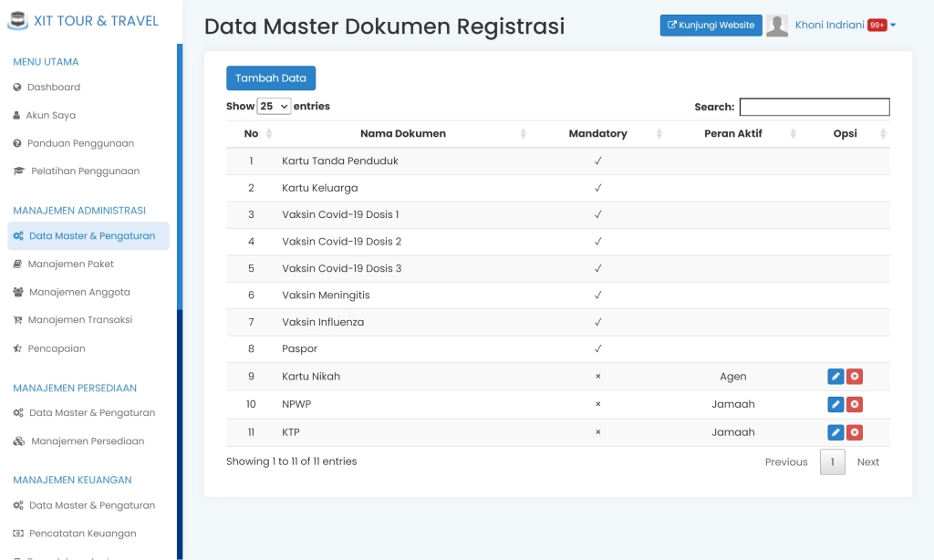Toggle mandatory status for Vaksin Meningitis
The image size is (934, 560).
coord(598,295)
